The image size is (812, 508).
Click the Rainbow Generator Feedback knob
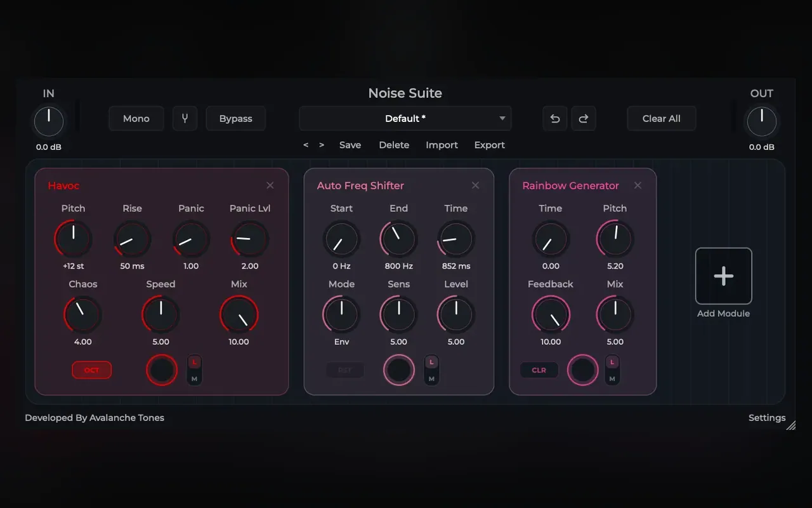pyautogui.click(x=551, y=314)
